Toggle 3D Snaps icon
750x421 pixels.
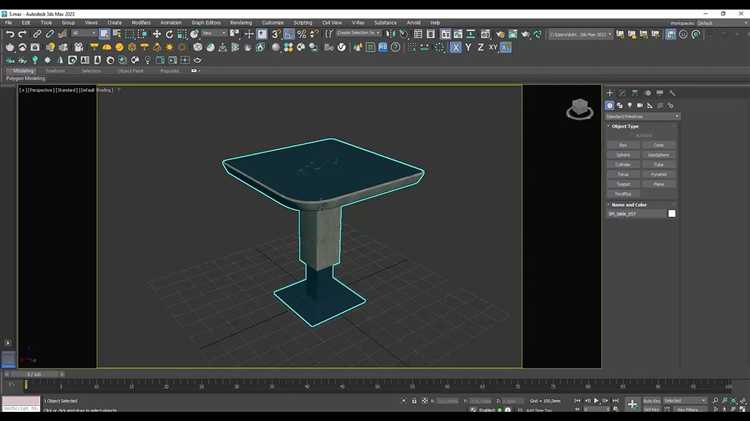pyautogui.click(x=276, y=34)
